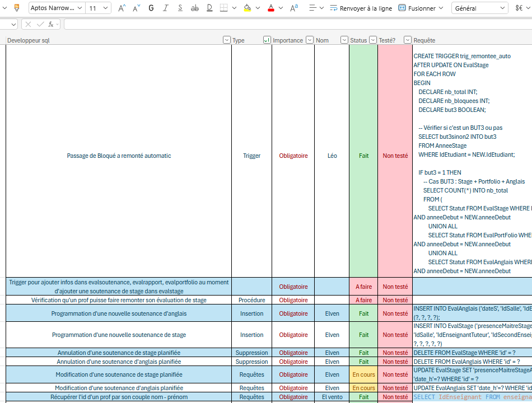The image size is (532, 403).
Task: Open the Type column filter button
Action: coord(267,40)
